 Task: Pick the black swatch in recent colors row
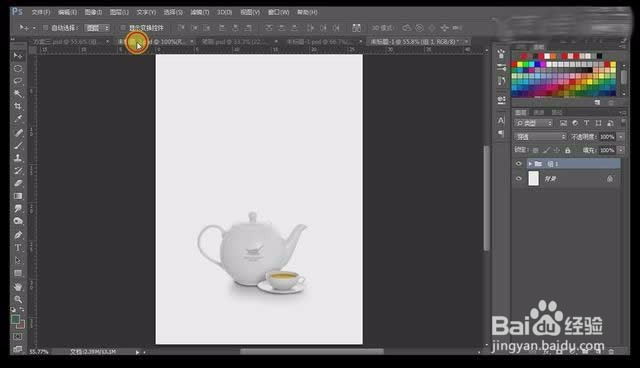click(599, 56)
